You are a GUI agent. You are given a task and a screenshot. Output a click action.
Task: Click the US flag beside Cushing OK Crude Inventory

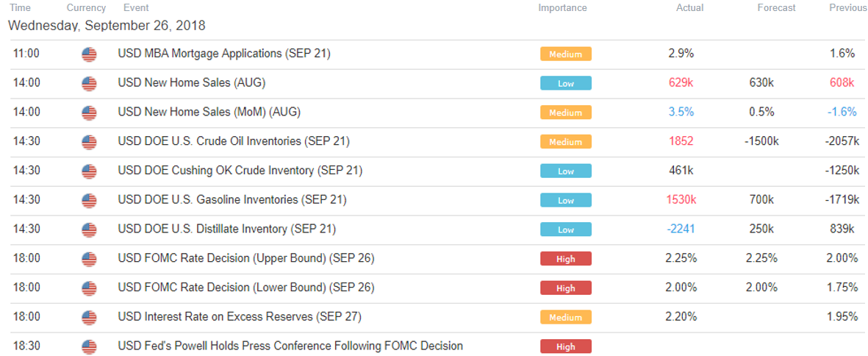(89, 171)
